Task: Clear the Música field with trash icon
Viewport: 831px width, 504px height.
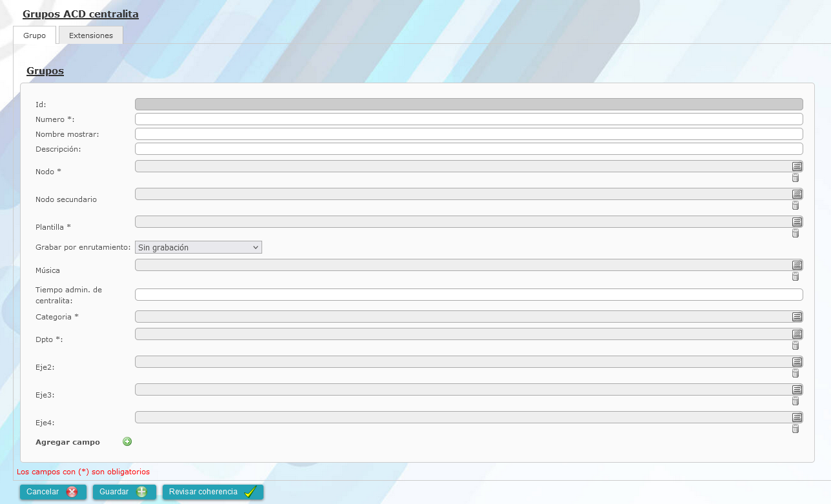Action: [x=795, y=276]
